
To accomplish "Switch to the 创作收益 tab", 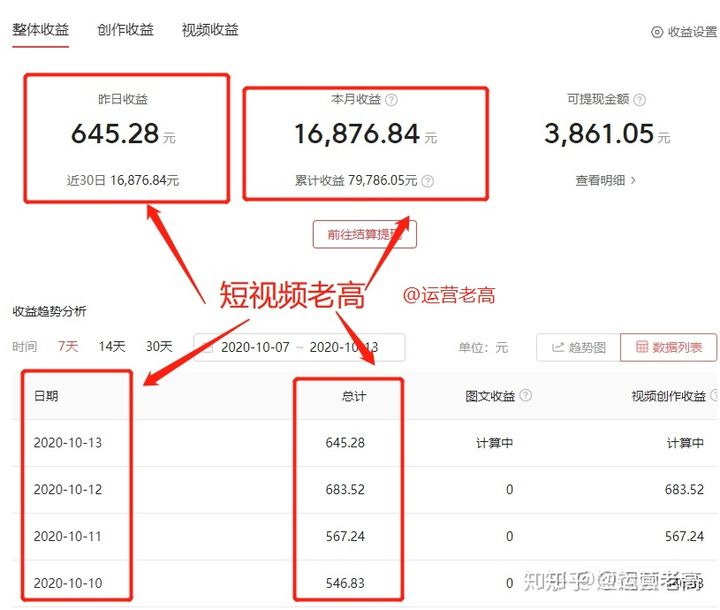I will (126, 30).
